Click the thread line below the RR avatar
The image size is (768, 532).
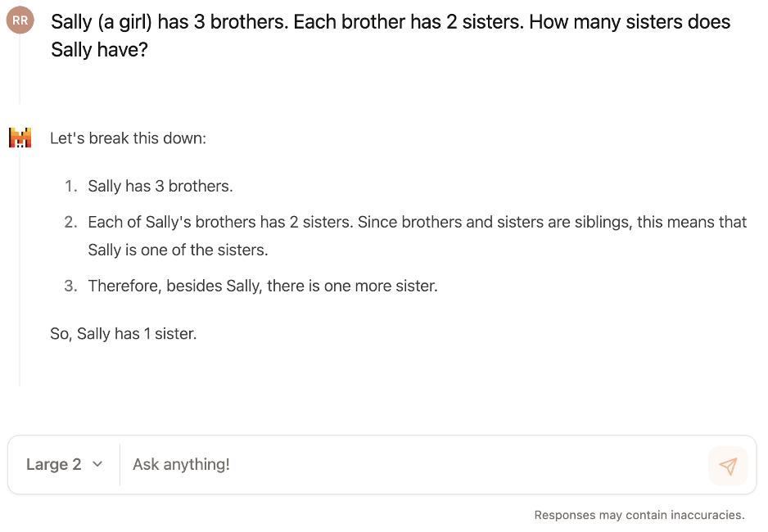(x=20, y=69)
